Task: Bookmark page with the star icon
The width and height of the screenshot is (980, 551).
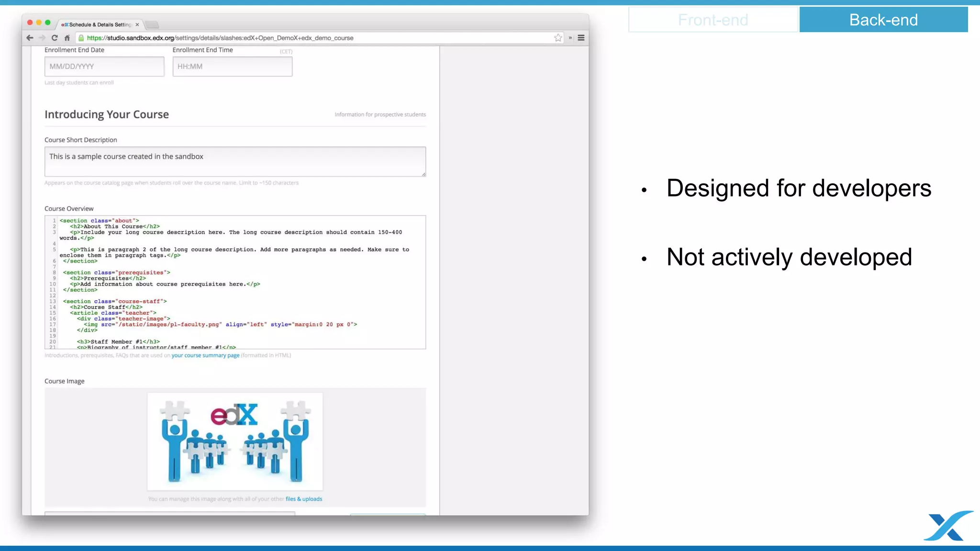Action: click(x=558, y=38)
